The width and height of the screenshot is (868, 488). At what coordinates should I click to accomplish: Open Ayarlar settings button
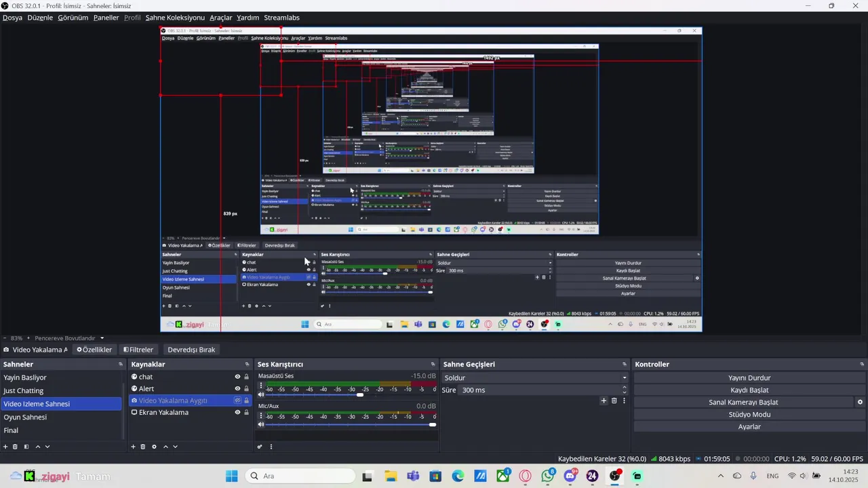pyautogui.click(x=749, y=426)
